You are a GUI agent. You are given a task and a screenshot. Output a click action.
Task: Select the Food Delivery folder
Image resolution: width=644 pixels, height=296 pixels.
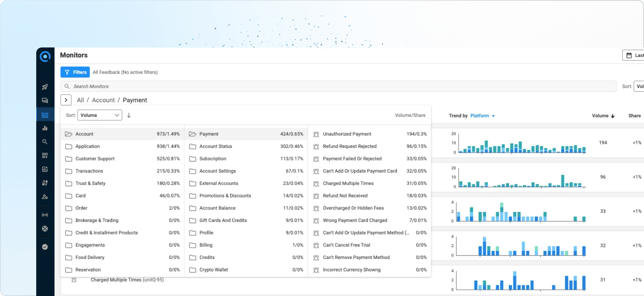point(122,257)
